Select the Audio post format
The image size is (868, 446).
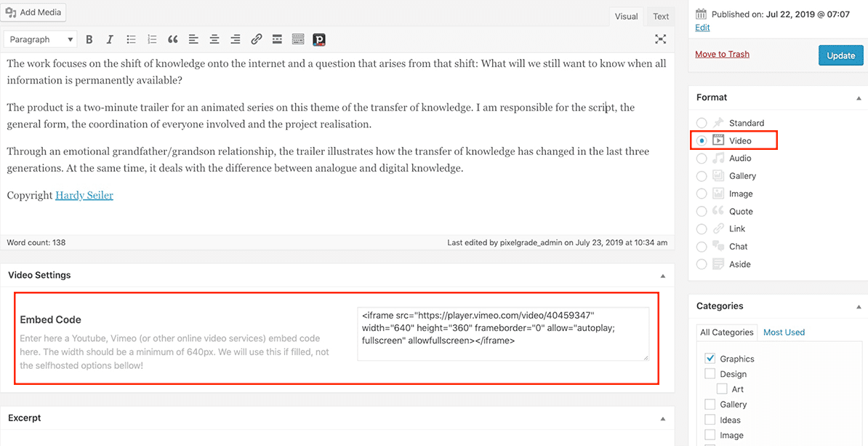pos(702,159)
